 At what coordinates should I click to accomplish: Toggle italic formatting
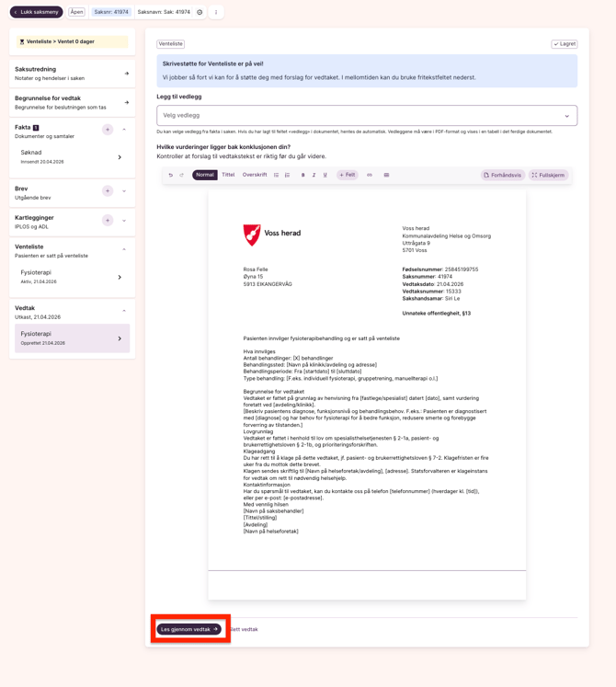[314, 175]
